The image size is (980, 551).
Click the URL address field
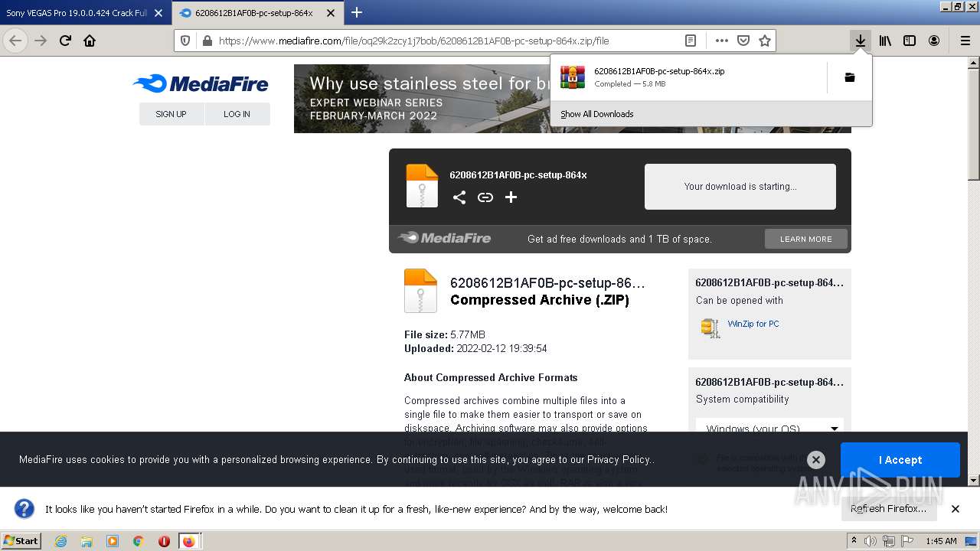tap(448, 41)
